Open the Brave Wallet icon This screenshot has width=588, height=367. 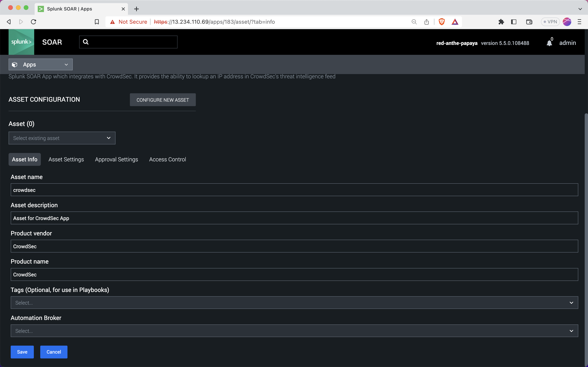[x=529, y=22]
